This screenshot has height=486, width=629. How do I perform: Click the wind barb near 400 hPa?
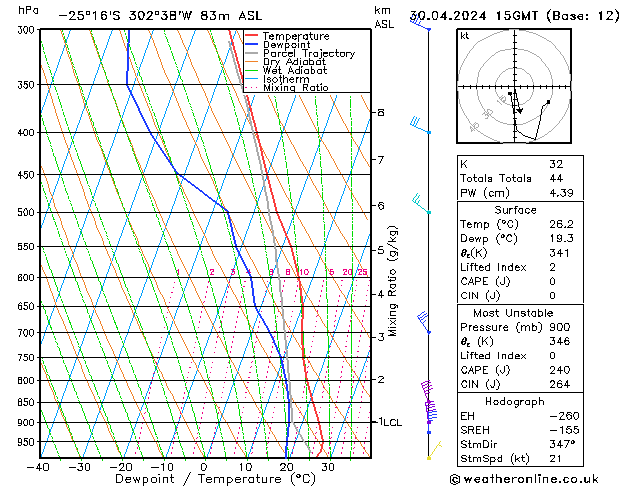[419, 125]
